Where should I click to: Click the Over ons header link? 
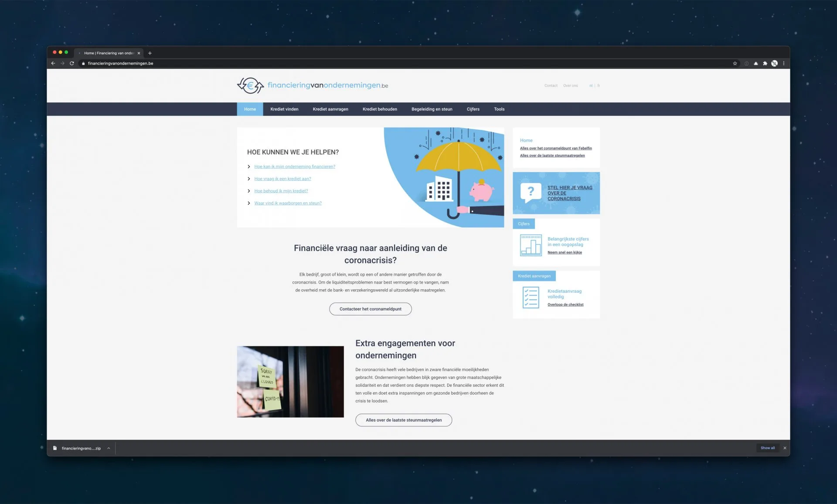click(570, 86)
